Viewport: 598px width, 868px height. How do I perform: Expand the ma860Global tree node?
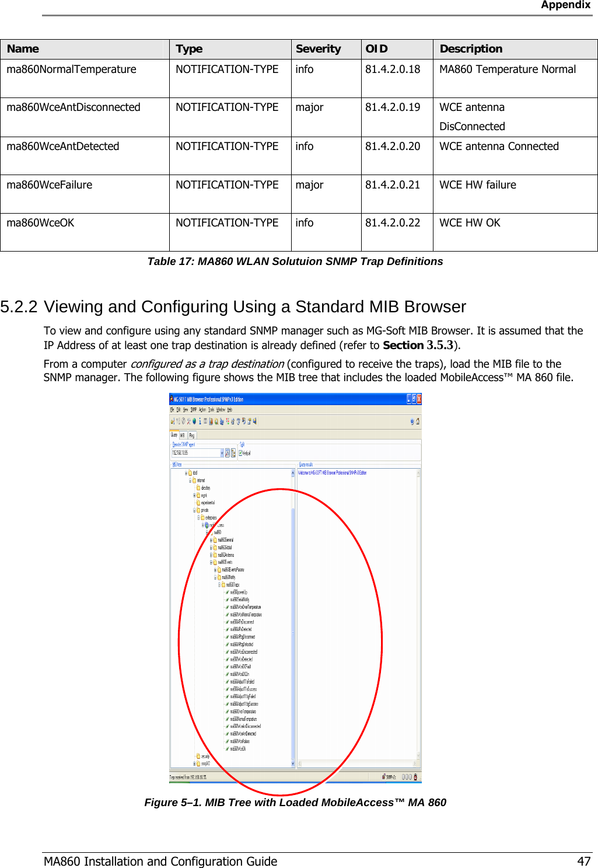click(211, 548)
